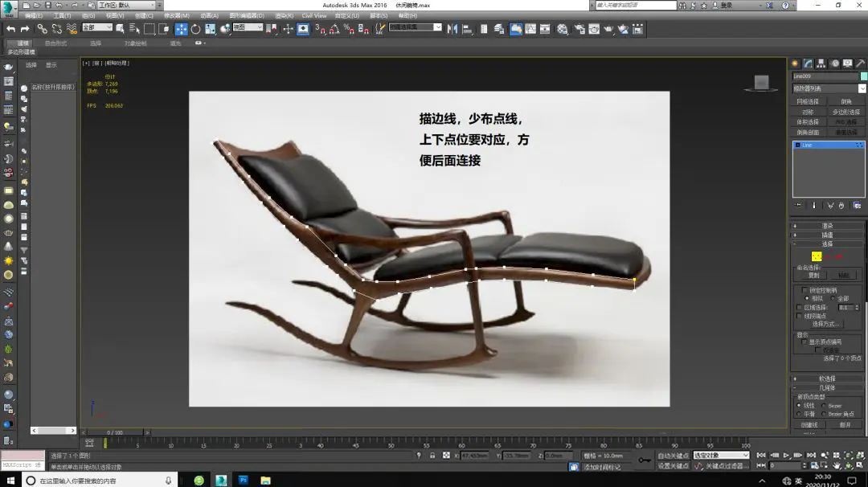The height and width of the screenshot is (487, 868).
Task: Open the Utilities hammer panel
Action: pos(861,63)
